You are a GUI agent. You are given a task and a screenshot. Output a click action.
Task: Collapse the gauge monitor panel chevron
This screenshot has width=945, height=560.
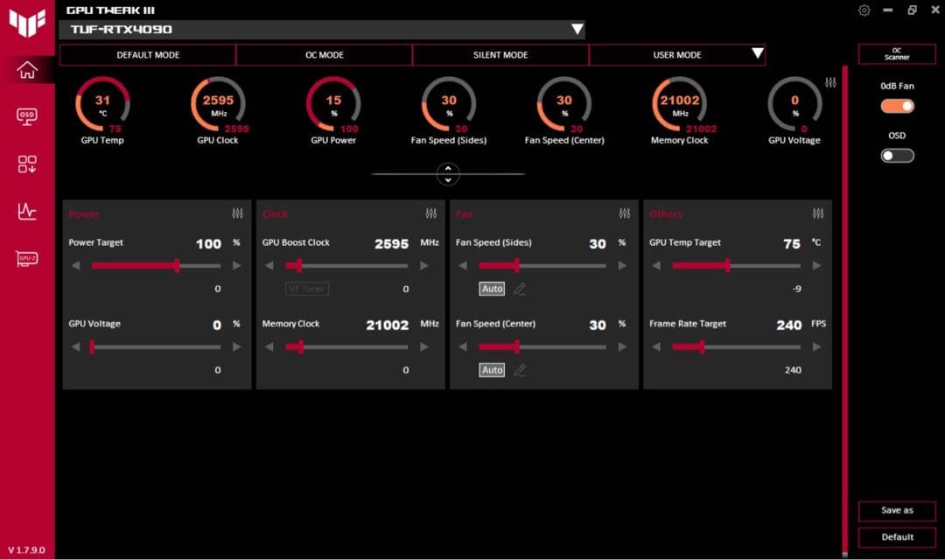pyautogui.click(x=448, y=174)
